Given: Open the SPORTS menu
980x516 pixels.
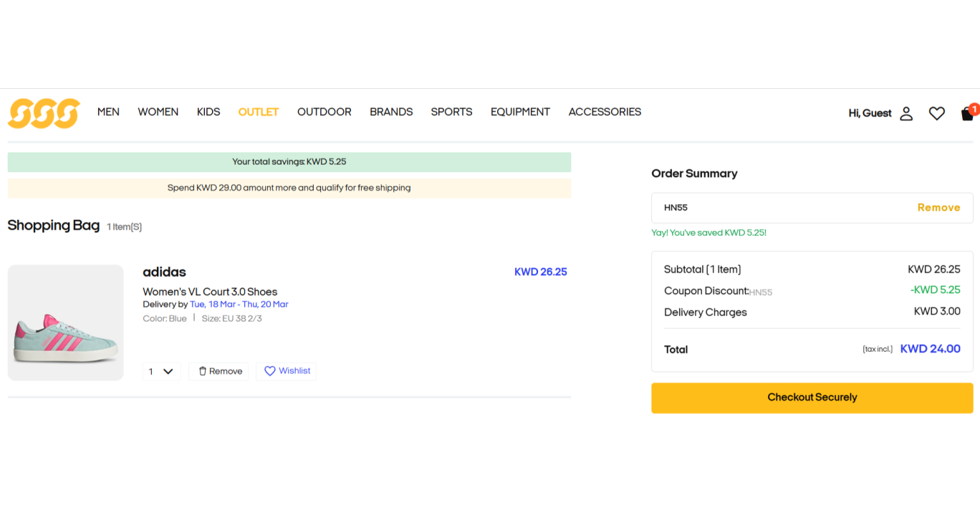Looking at the screenshot, I should 451,112.
